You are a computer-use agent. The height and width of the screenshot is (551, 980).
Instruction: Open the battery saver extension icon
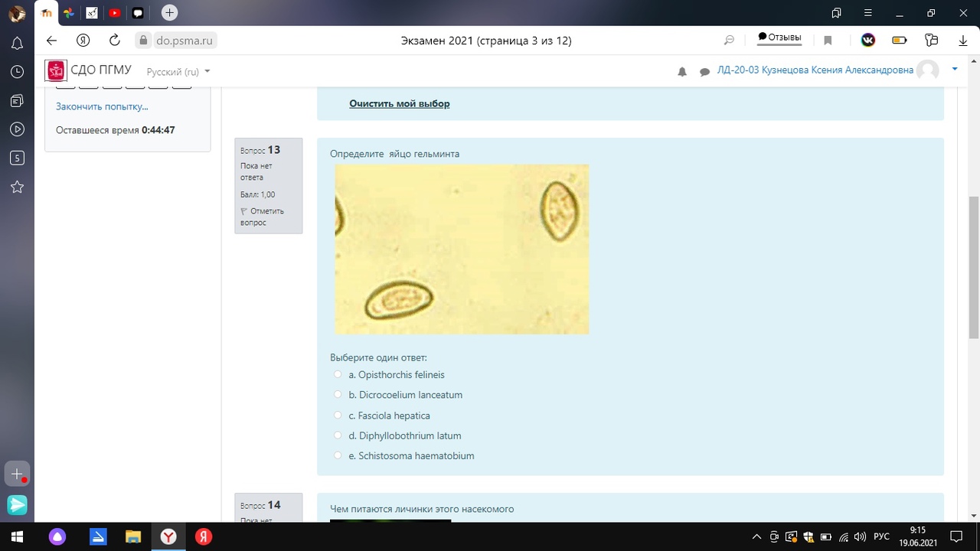(900, 41)
